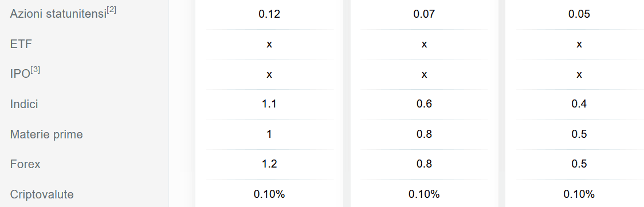This screenshot has height=207, width=644.
Task: Select the 0.6 Indici value
Action: tap(424, 104)
